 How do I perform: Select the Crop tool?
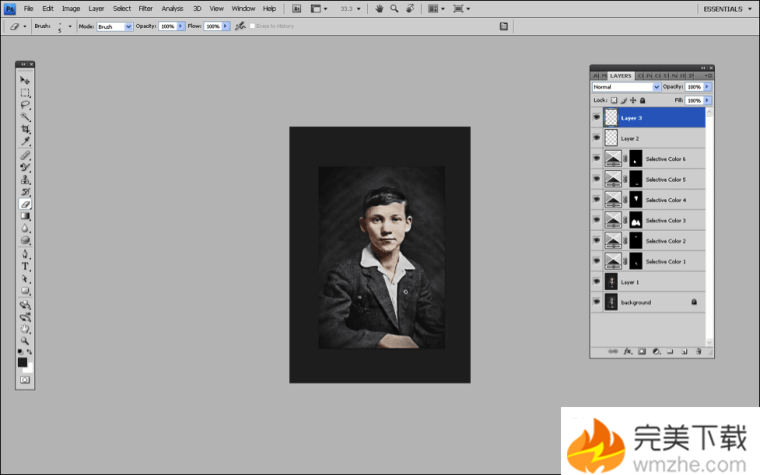tap(26, 130)
